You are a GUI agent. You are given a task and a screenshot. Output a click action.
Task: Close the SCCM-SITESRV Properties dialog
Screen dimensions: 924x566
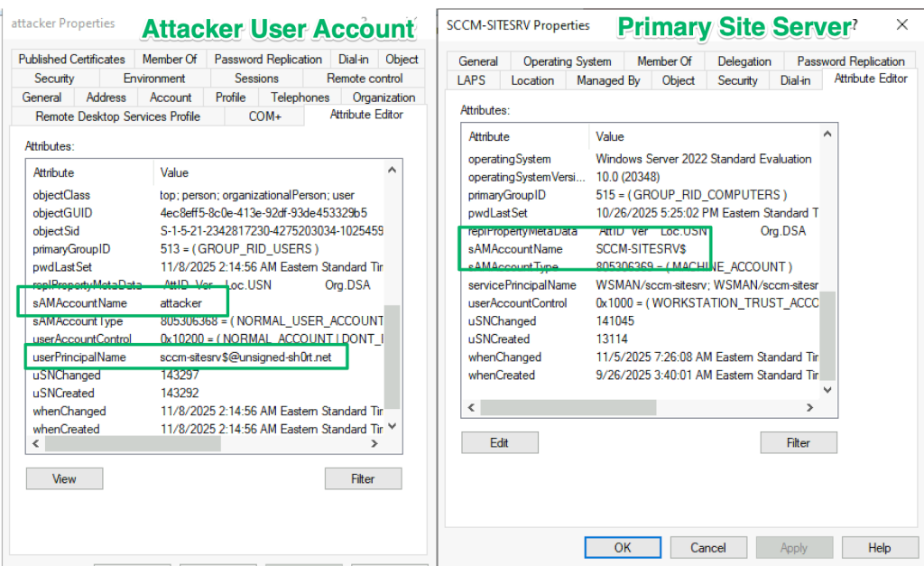[902, 25]
